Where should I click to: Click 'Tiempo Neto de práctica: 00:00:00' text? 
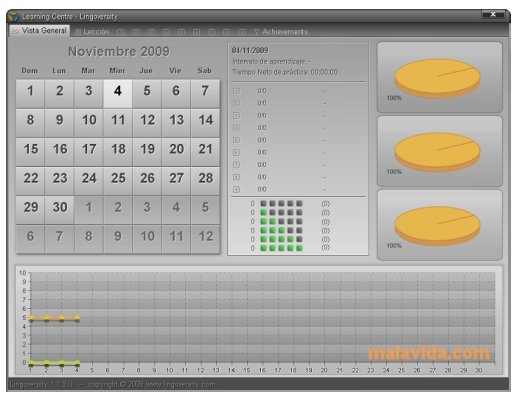pyautogui.click(x=285, y=72)
